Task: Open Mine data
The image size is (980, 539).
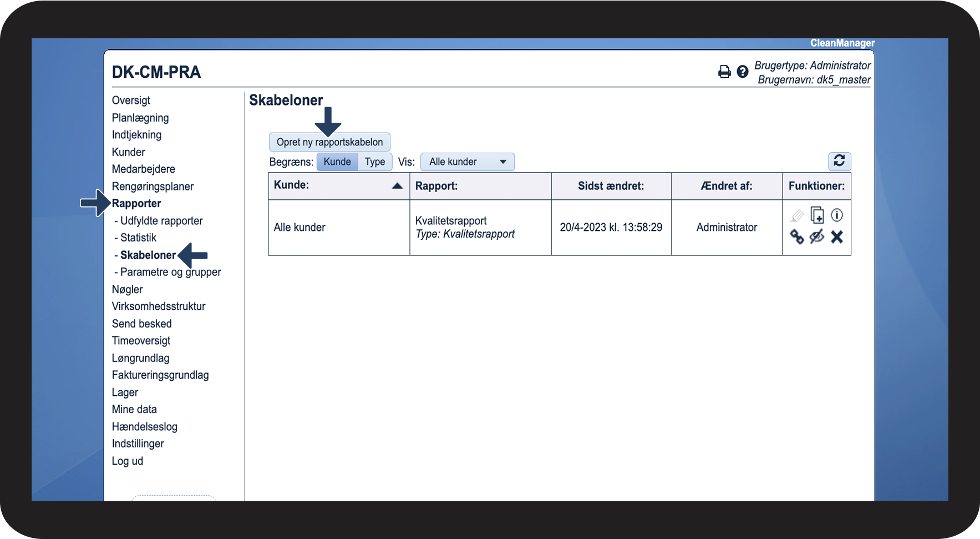Action: pyautogui.click(x=134, y=409)
